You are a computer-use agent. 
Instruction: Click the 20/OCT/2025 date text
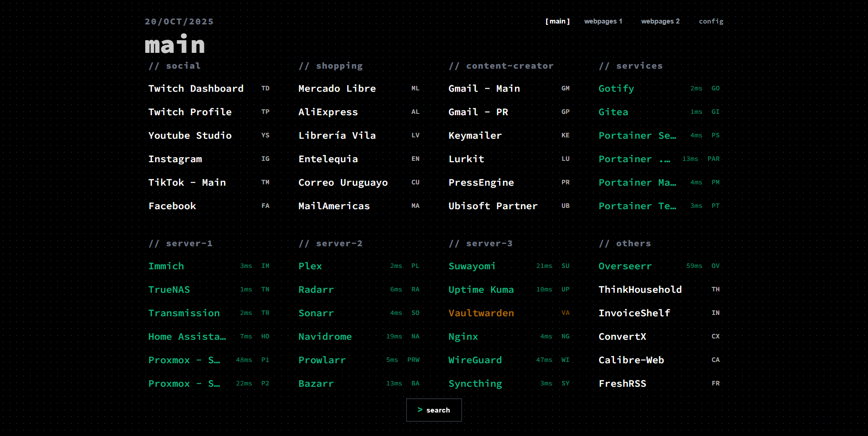179,22
